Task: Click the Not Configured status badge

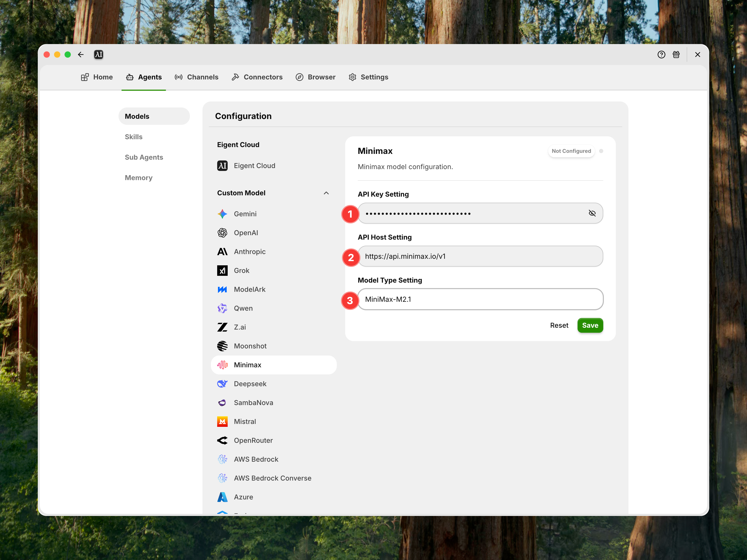Action: pyautogui.click(x=571, y=151)
